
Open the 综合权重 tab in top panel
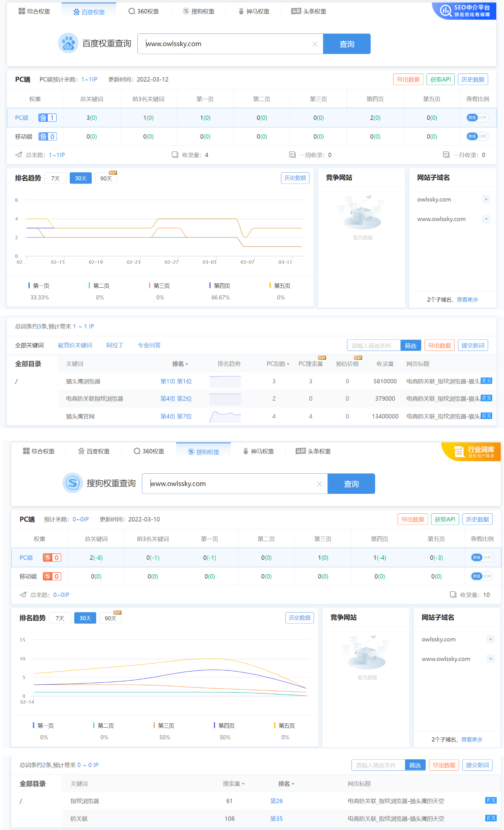[34, 11]
